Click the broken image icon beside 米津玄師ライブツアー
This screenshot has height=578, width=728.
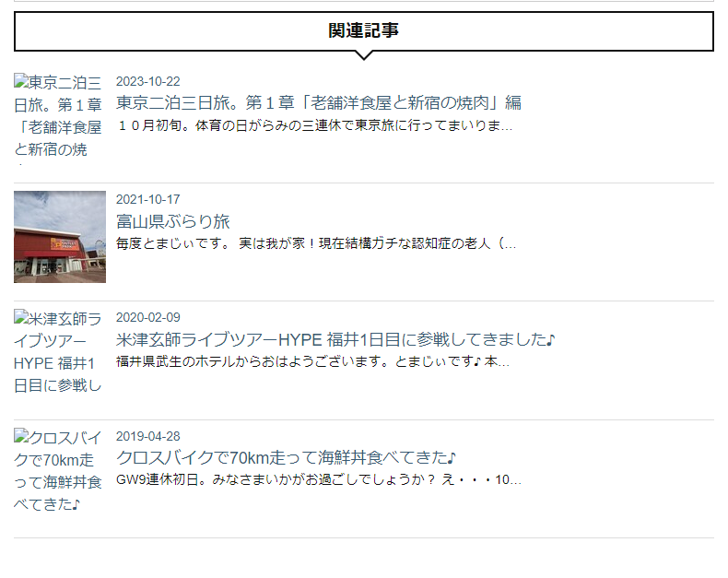[21, 317]
